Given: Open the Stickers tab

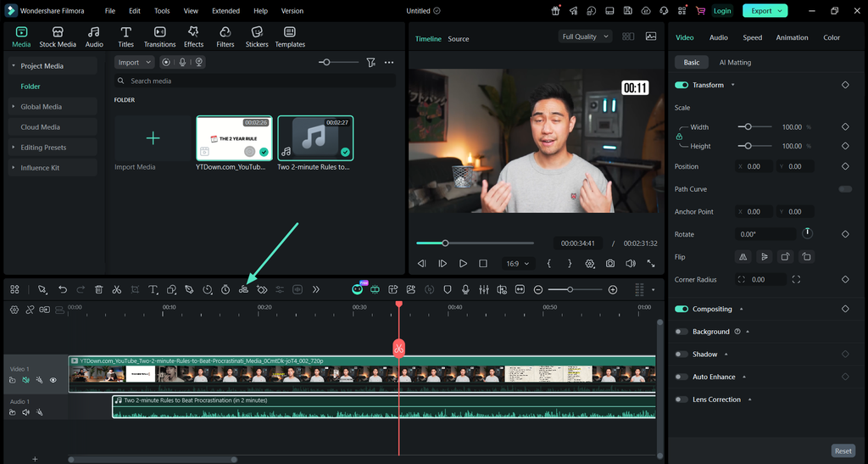Looking at the screenshot, I should click(x=257, y=37).
